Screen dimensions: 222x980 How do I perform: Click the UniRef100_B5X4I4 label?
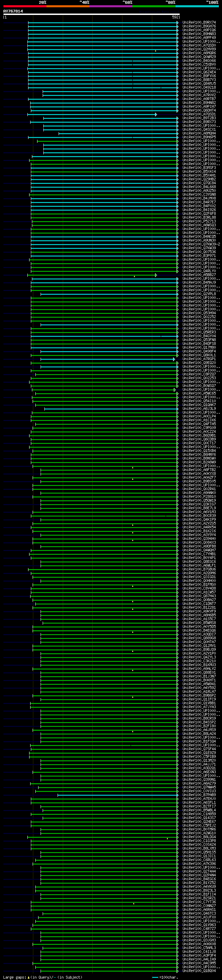click(x=199, y=172)
